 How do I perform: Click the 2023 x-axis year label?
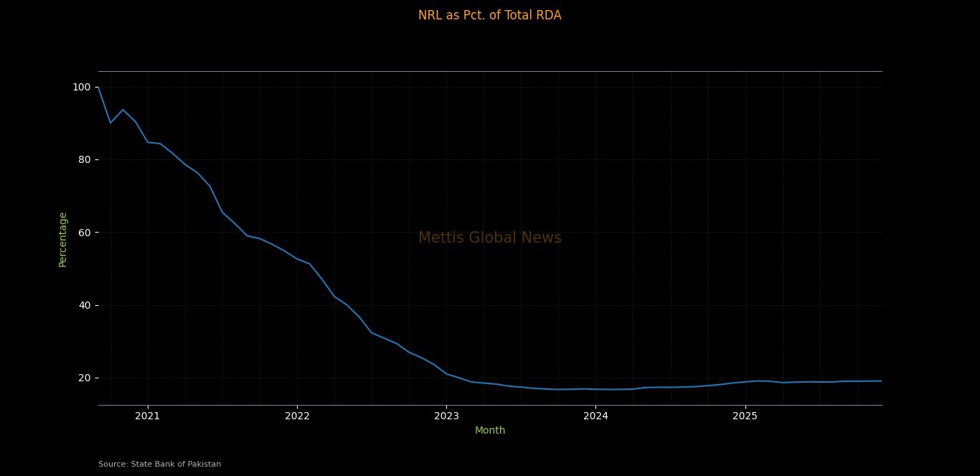pos(446,415)
